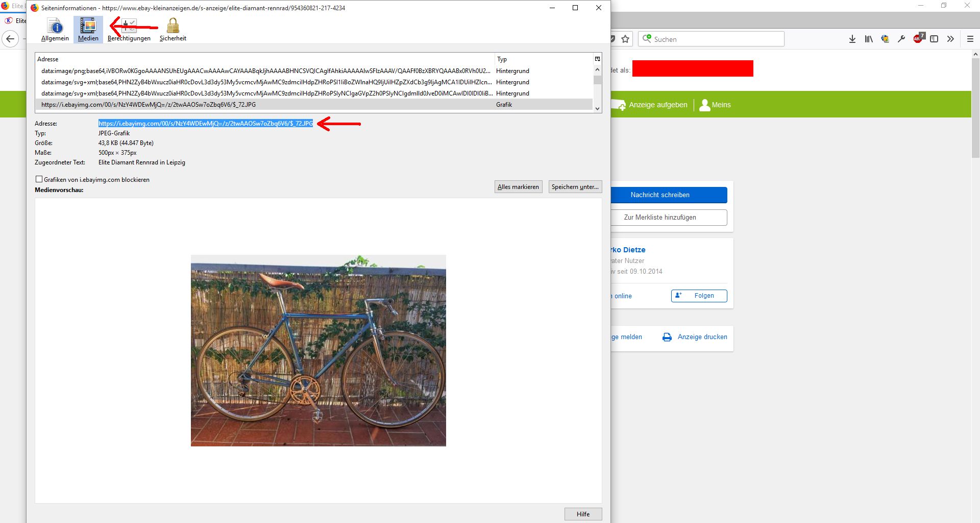Viewport: 980px width, 523px height.
Task: Open the Firefox hamburger menu
Action: 970,39
